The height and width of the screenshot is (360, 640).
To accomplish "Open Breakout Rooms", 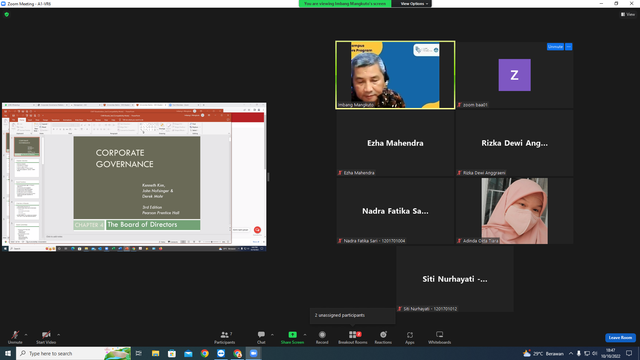I will coord(353,337).
